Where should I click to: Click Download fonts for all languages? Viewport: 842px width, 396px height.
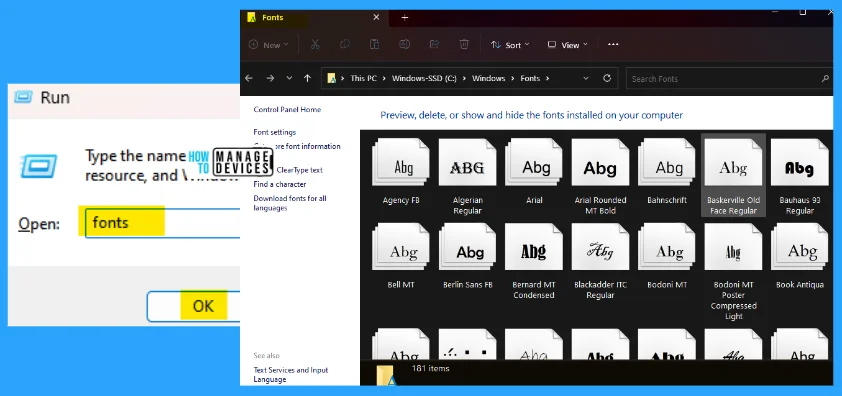coord(290,203)
